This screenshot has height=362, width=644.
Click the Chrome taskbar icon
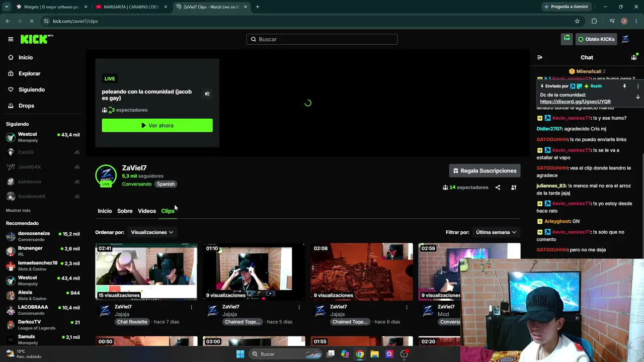tap(360, 354)
